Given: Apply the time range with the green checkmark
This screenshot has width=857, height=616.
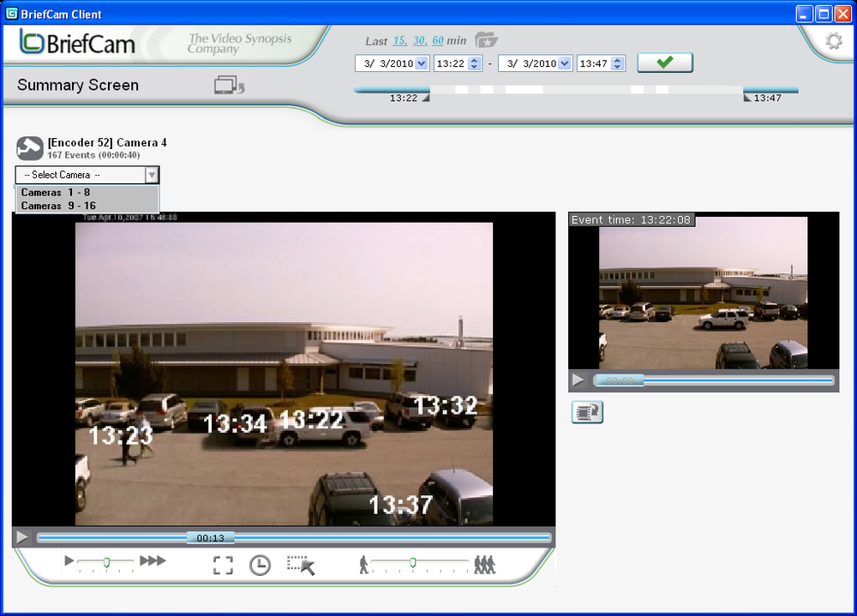Looking at the screenshot, I should point(664,62).
